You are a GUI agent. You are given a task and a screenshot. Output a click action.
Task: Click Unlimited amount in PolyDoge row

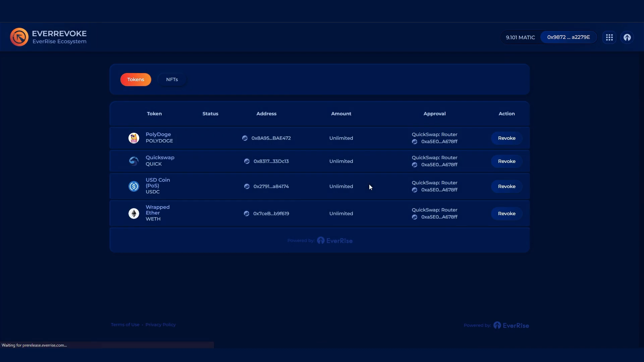coord(341,138)
